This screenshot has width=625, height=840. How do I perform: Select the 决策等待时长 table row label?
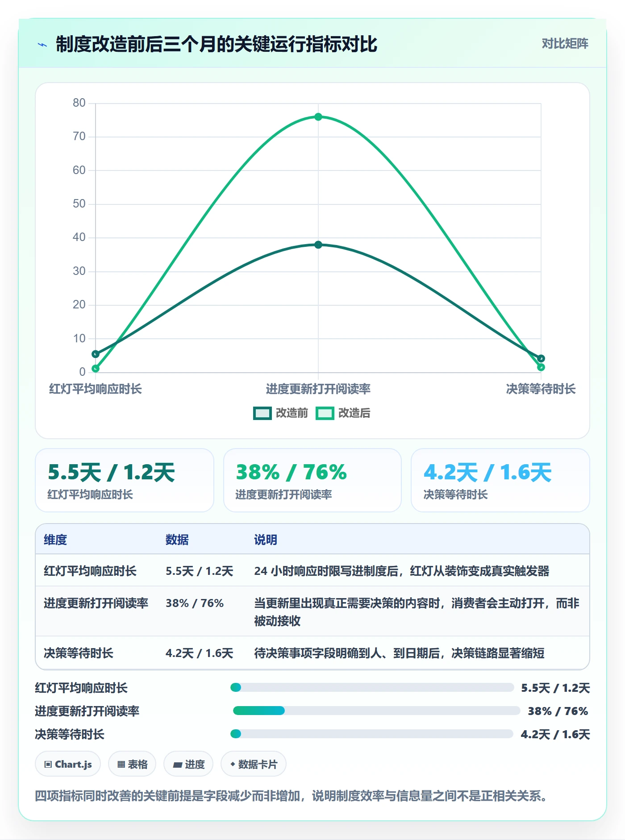point(79,653)
